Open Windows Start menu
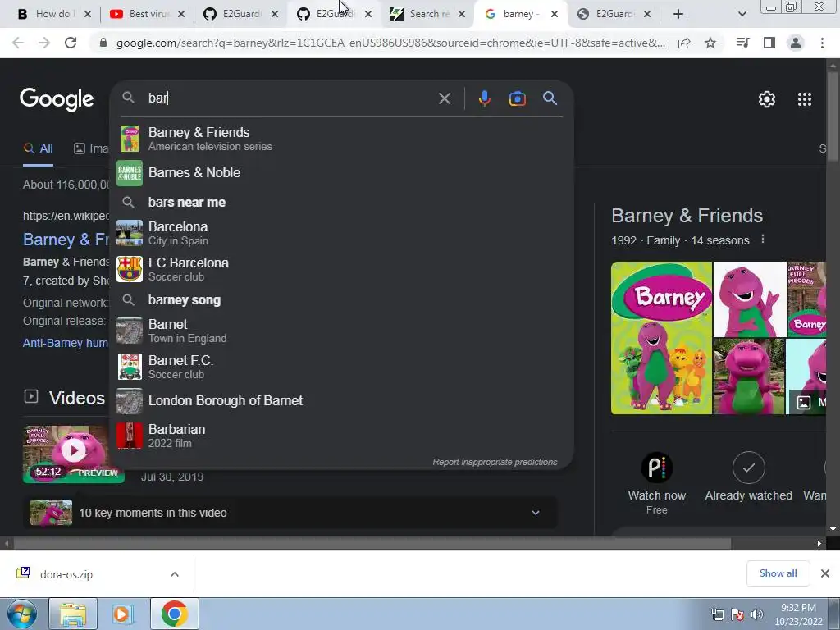Screen dimensions: 840x630 tap(21, 614)
